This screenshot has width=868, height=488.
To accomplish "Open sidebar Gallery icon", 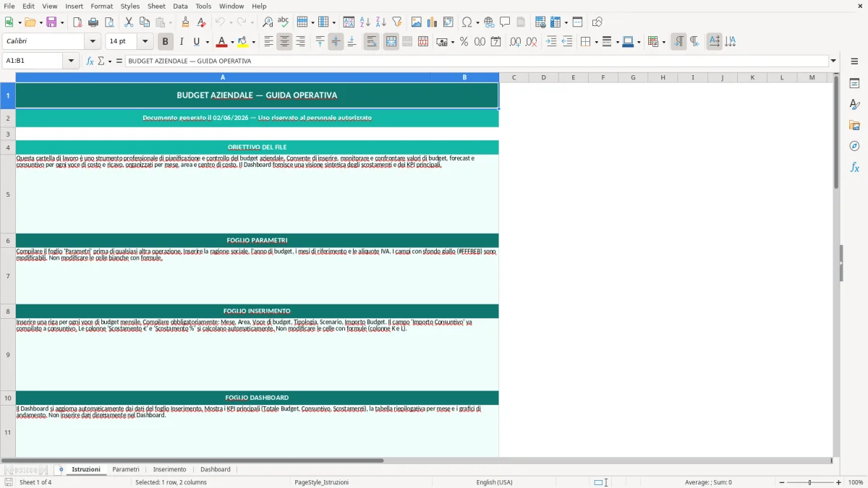I will tap(854, 125).
